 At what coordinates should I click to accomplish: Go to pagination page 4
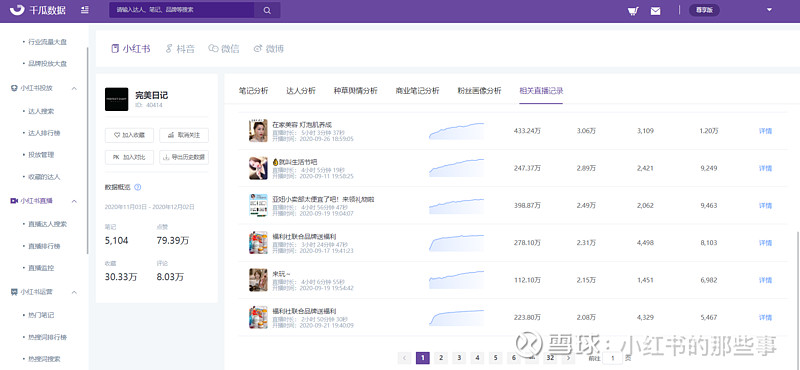tap(477, 358)
